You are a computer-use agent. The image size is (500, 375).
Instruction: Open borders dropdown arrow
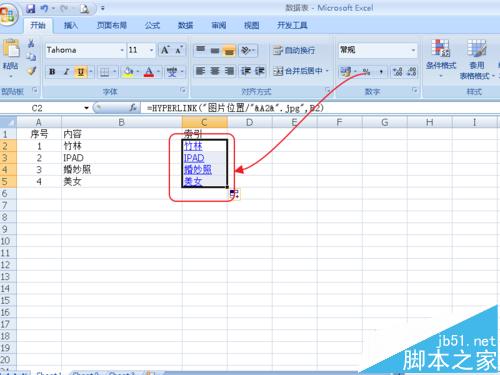[x=114, y=71]
